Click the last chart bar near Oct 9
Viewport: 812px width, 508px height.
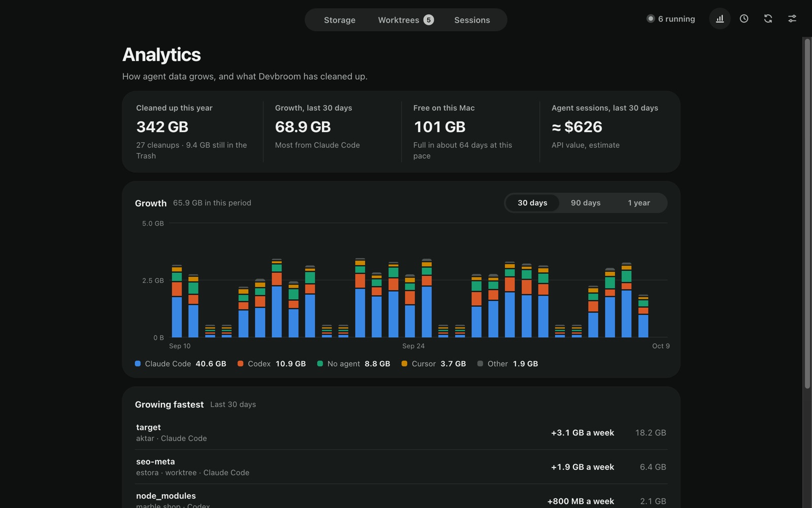coord(644,316)
